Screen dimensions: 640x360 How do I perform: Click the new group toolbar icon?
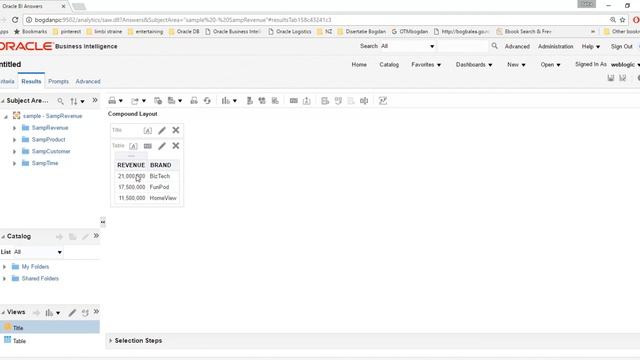[249, 101]
